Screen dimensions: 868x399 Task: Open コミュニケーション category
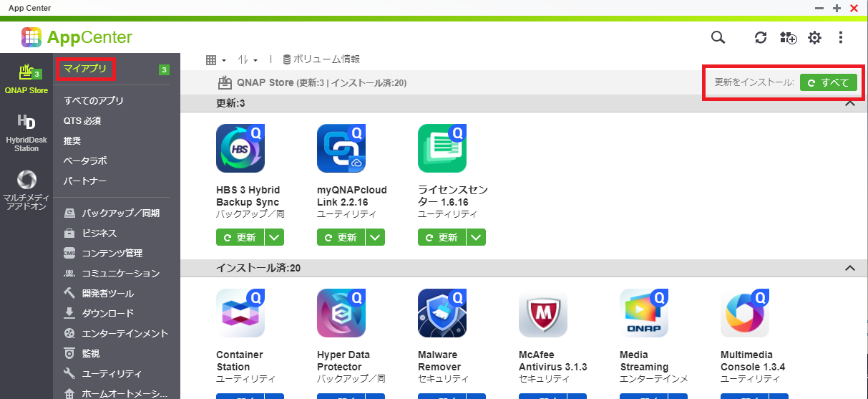pos(112,273)
